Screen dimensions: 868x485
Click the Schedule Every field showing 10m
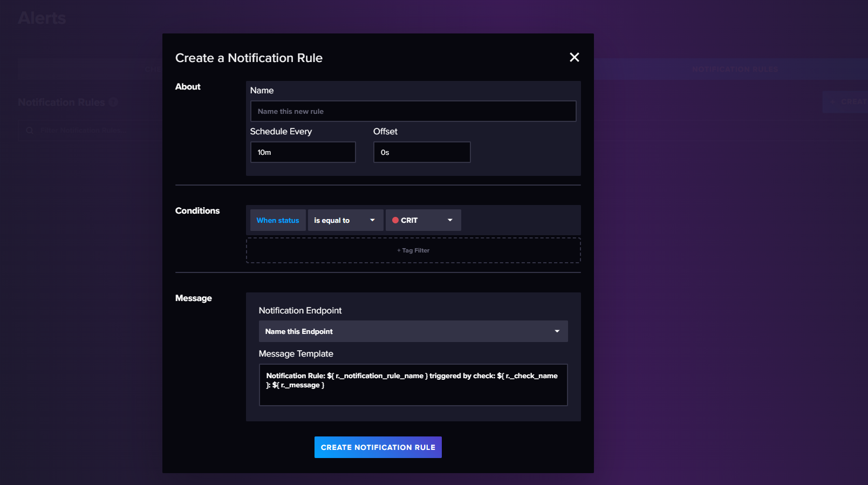click(x=303, y=152)
